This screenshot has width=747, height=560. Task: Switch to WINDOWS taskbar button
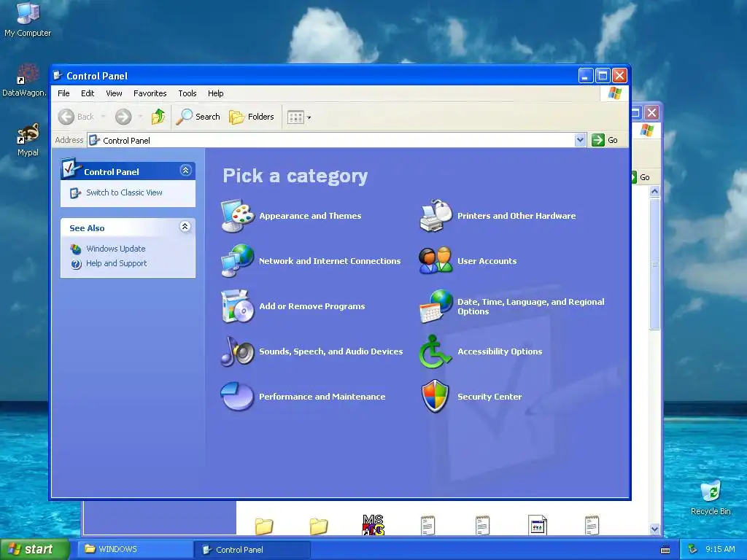click(136, 549)
